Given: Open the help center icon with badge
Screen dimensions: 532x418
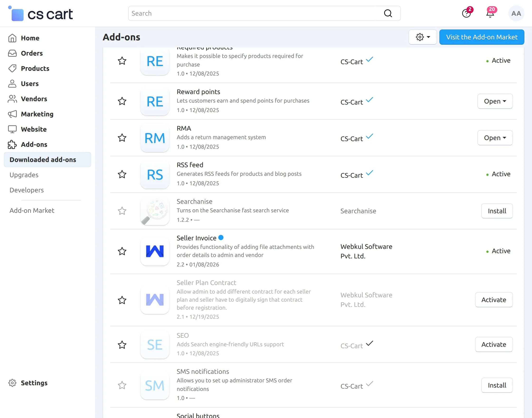Looking at the screenshot, I should pos(466,14).
